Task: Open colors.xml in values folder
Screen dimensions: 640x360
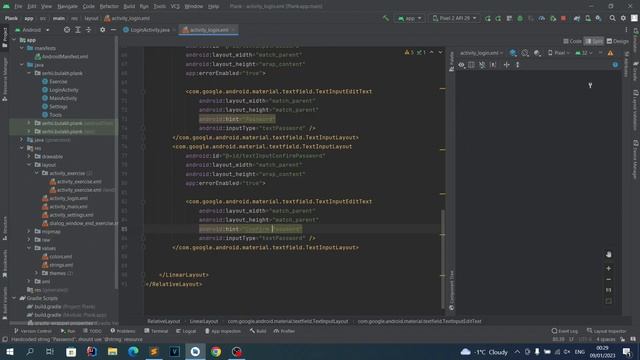Action: (57, 257)
